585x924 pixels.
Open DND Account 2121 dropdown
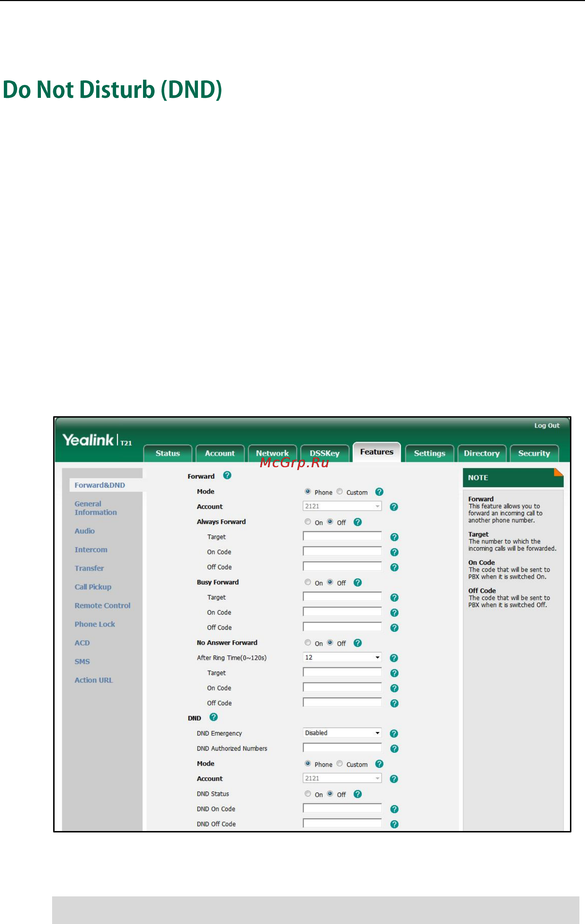342,778
